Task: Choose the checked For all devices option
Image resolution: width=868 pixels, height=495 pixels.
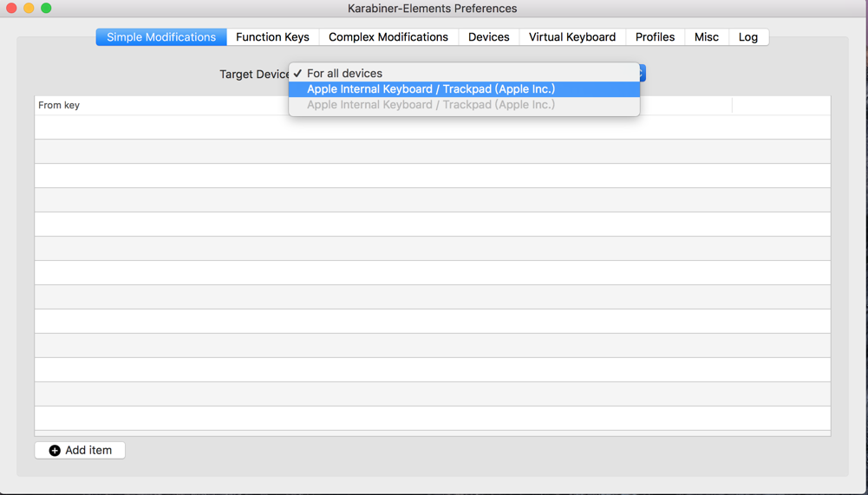Action: tap(464, 73)
